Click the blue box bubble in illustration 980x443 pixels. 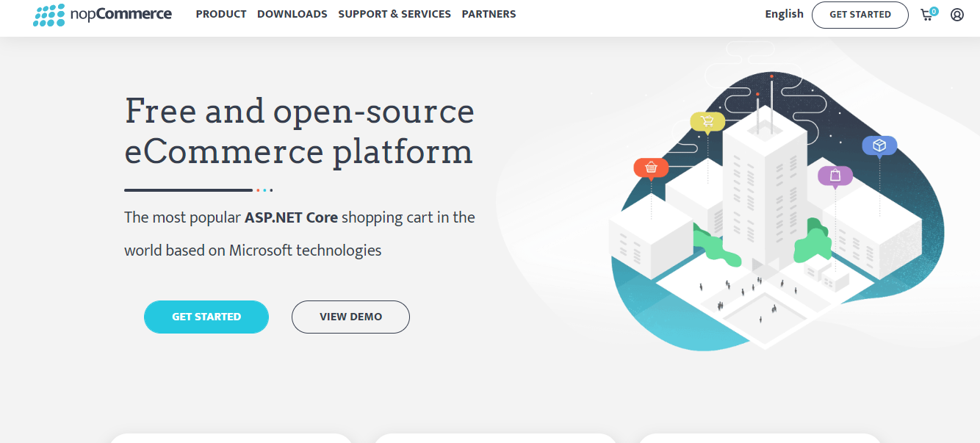coord(879,146)
